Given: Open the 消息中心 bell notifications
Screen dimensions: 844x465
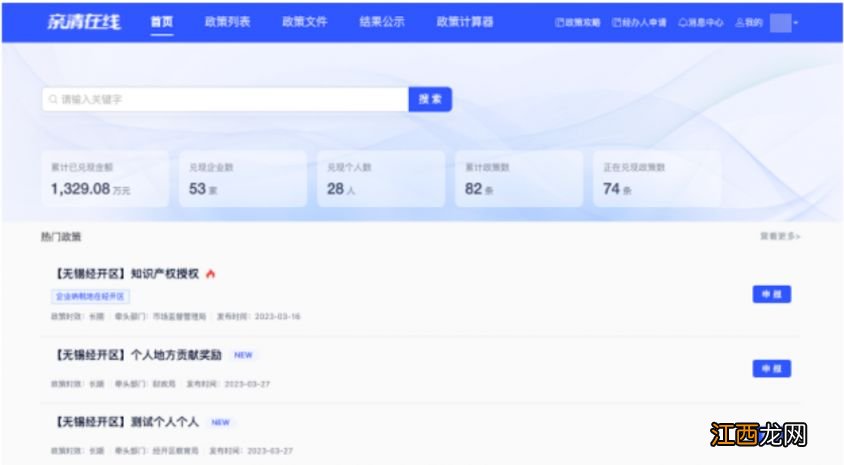Looking at the screenshot, I should (x=700, y=22).
